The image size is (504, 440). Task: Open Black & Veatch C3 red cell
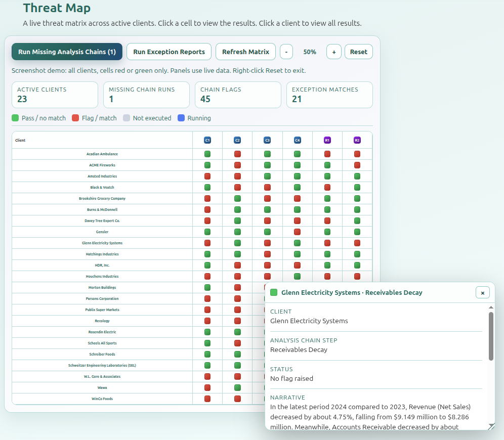pyautogui.click(x=267, y=188)
